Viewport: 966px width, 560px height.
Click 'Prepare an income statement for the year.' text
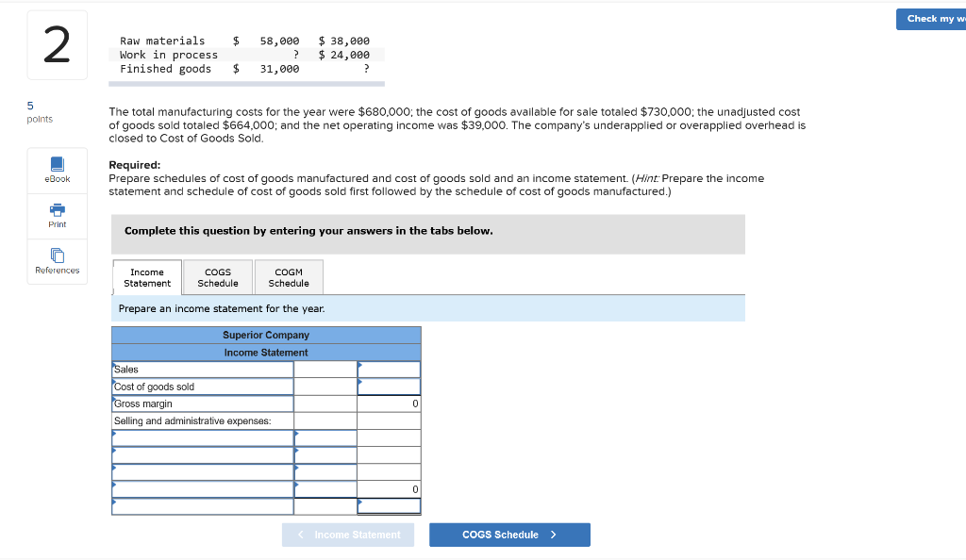222,308
